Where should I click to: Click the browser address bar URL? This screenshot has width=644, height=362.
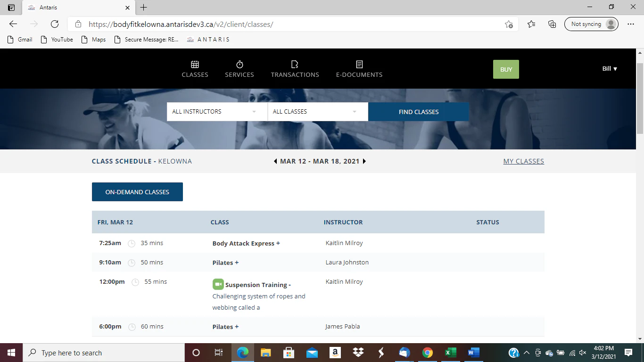pos(181,25)
